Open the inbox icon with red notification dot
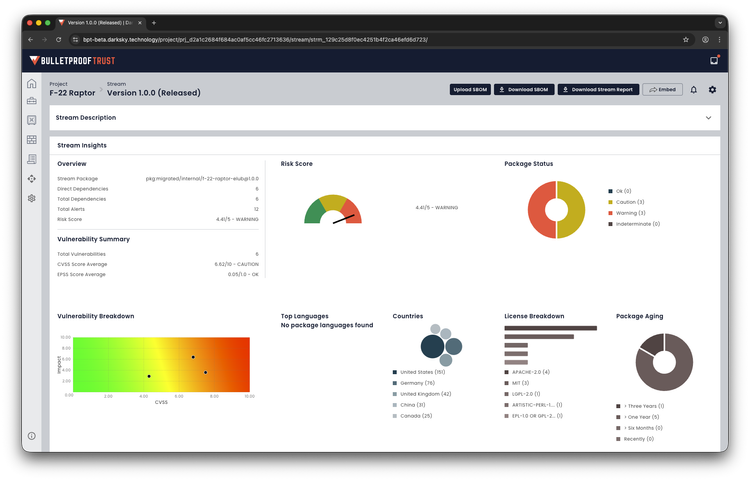Screen dimensions: 750x481 pyautogui.click(x=714, y=60)
